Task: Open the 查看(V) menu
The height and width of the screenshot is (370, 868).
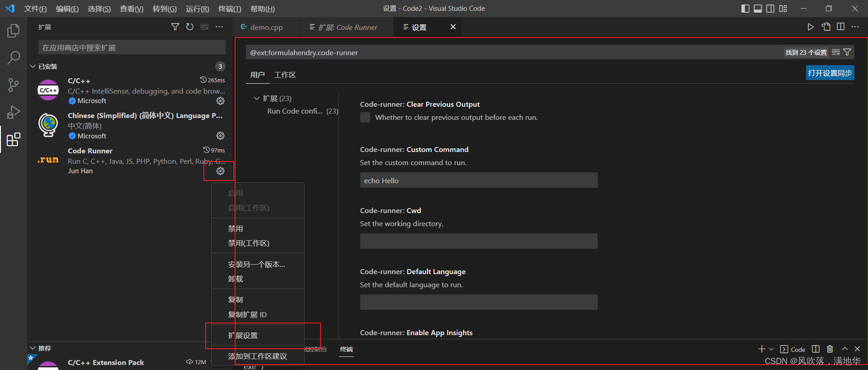Action: point(132,9)
